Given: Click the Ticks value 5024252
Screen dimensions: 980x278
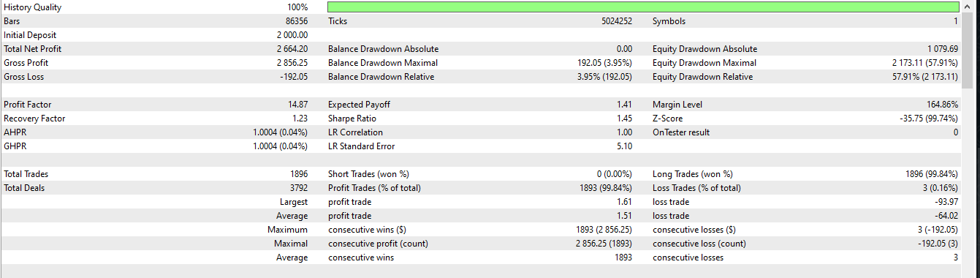Looking at the screenshot, I should [x=616, y=21].
